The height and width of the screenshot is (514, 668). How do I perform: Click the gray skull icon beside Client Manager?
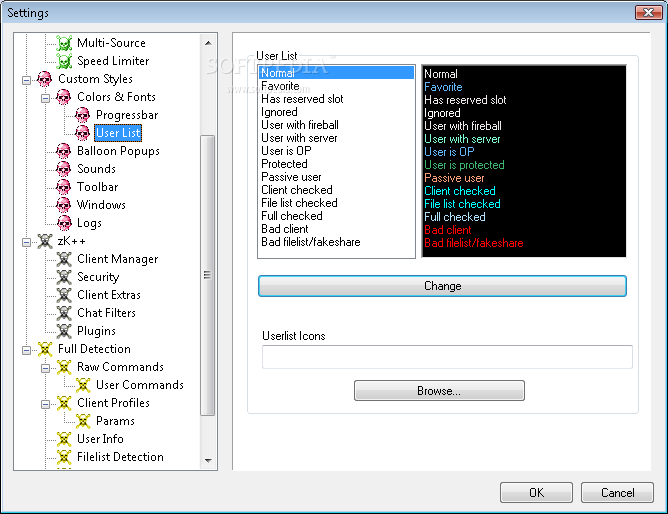(x=64, y=259)
